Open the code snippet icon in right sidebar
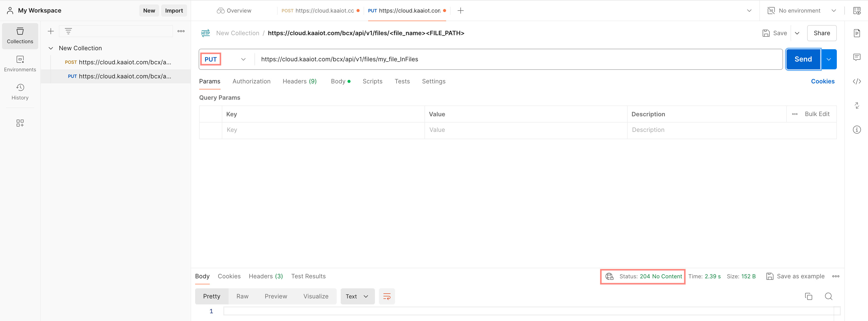Screen dimensions: 868x321 click(856, 81)
